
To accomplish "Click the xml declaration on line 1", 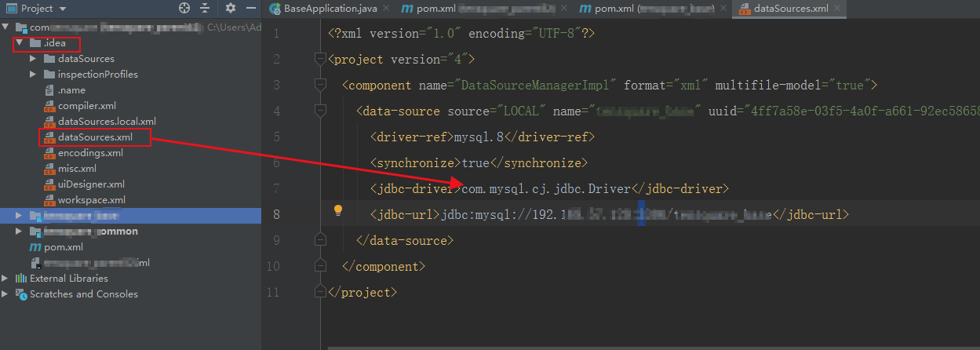I will (462, 34).
